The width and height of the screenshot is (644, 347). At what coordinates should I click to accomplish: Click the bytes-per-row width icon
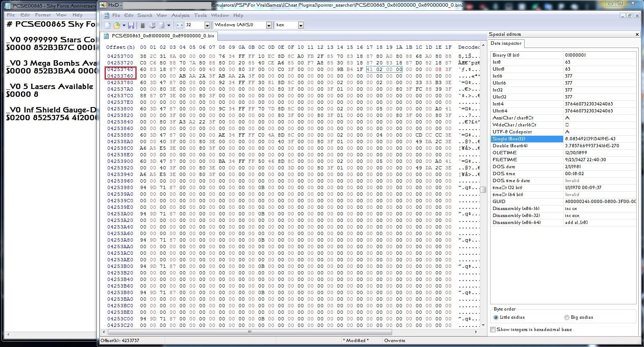[180, 25]
